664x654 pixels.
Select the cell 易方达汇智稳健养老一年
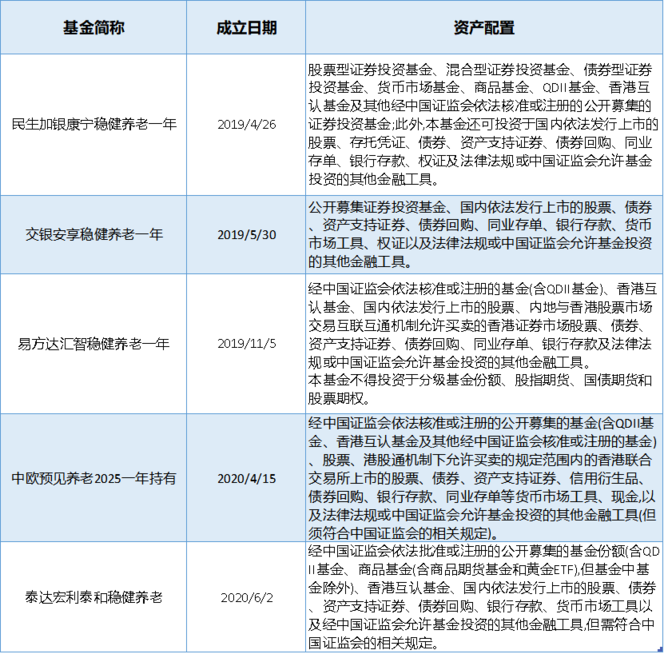[x=94, y=344]
